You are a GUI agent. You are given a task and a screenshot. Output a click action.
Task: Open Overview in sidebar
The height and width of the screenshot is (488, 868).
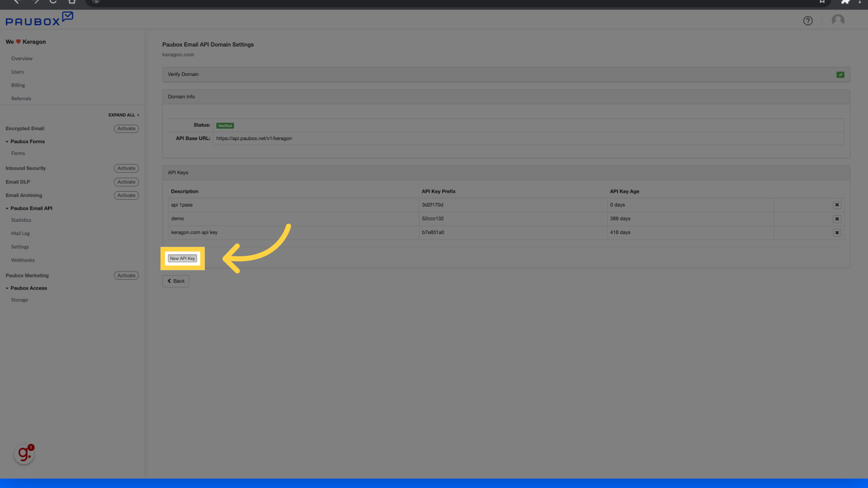coord(22,59)
